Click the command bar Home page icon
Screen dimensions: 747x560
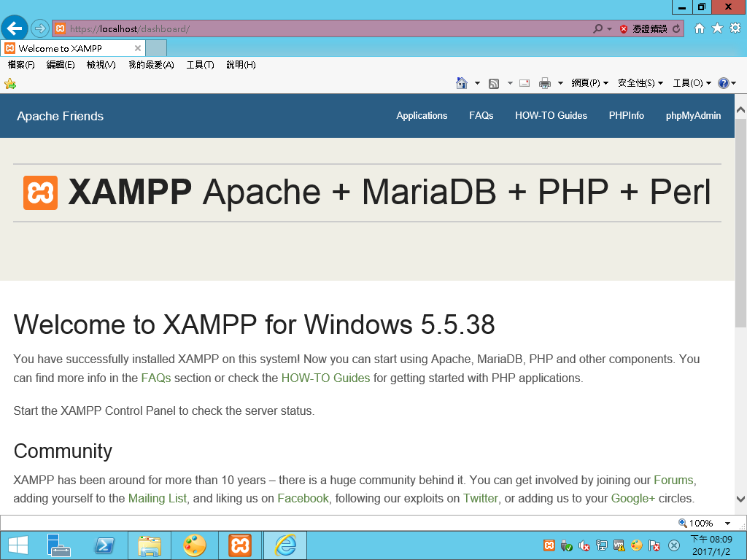tap(461, 83)
